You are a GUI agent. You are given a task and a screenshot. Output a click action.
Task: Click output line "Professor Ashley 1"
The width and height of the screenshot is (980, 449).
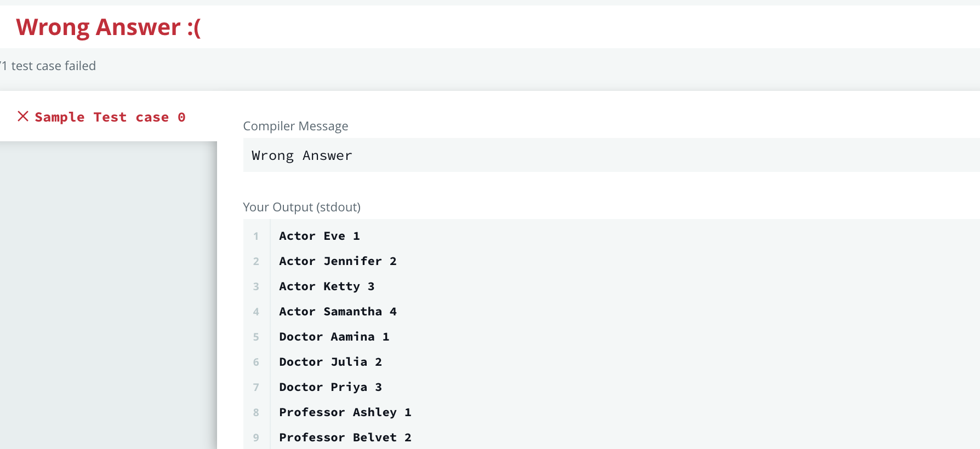[x=345, y=412]
